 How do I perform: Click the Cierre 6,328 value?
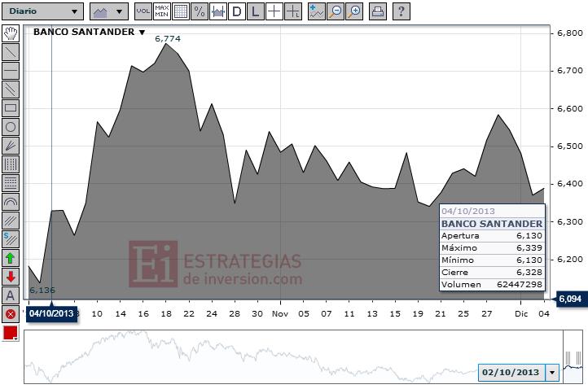529,273
